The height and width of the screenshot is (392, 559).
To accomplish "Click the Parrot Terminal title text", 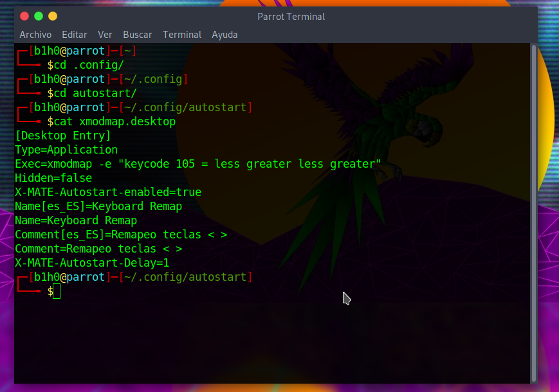I will pyautogui.click(x=291, y=17).
